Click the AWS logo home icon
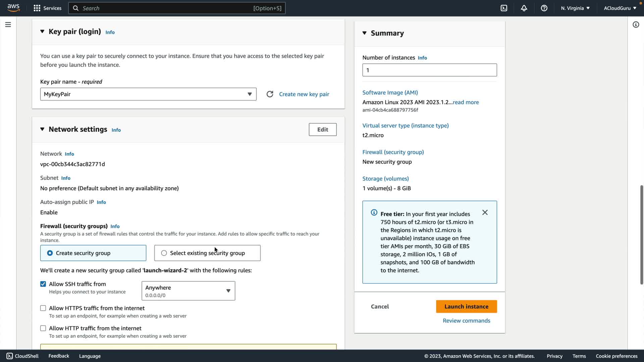This screenshot has width=644, height=362. pyautogui.click(x=13, y=8)
